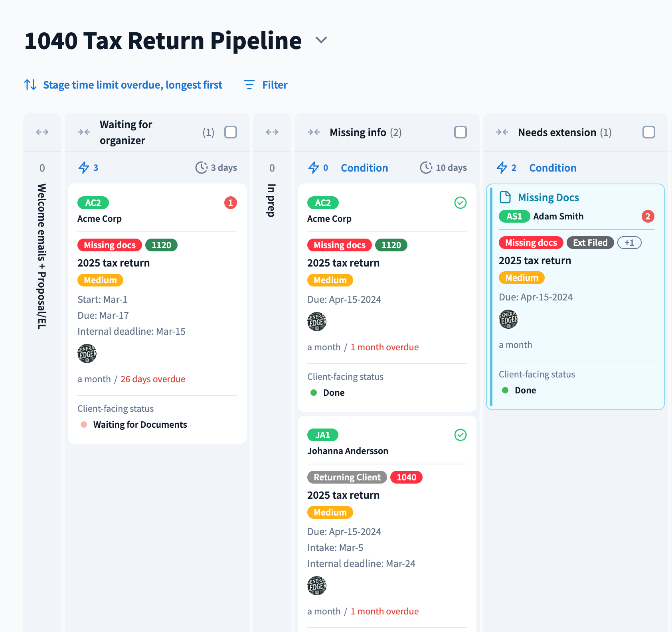Click the automation lightning icon in Waiting for organizer

[84, 168]
